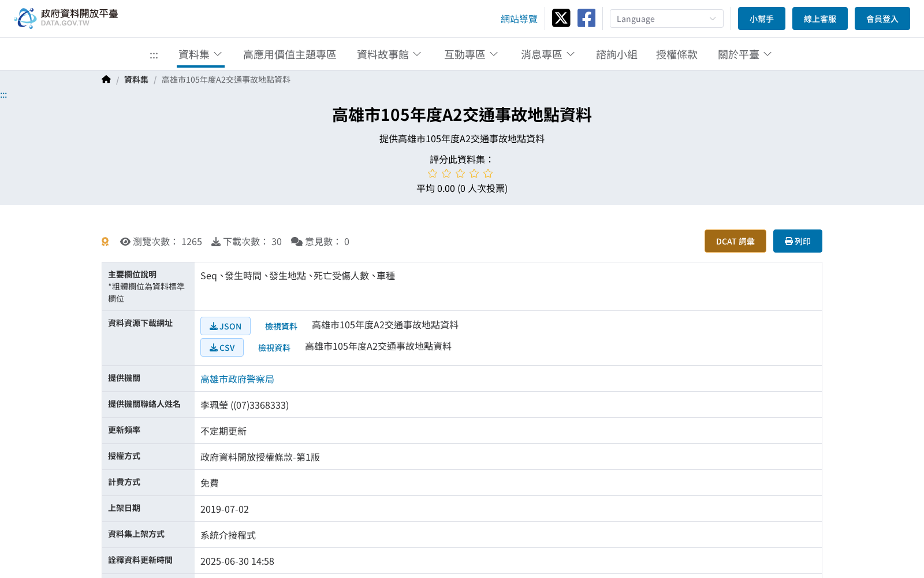Click the page title 高雄市105年度A2交通事故地點資料

pos(462,115)
